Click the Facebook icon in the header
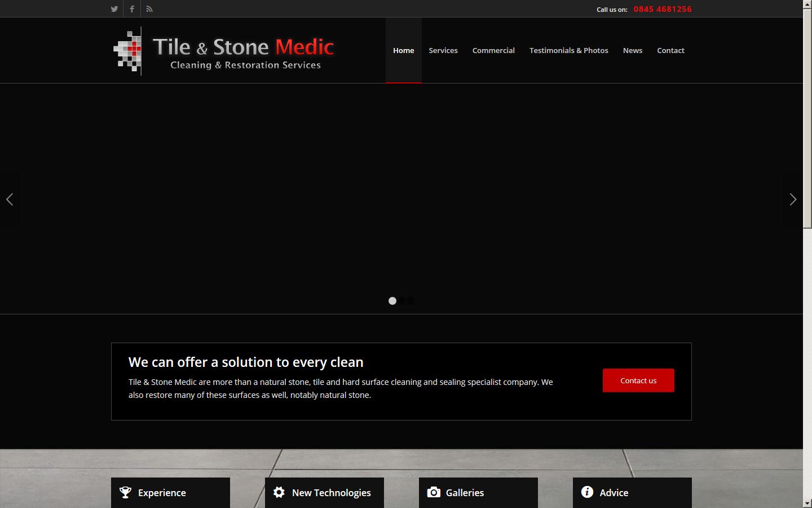The width and height of the screenshot is (812, 508). tap(131, 8)
